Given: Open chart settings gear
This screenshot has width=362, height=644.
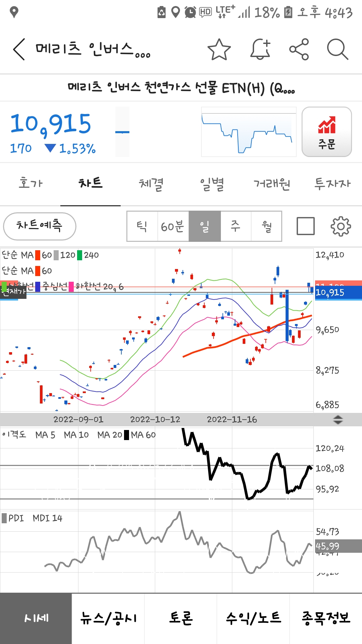Looking at the screenshot, I should (341, 226).
